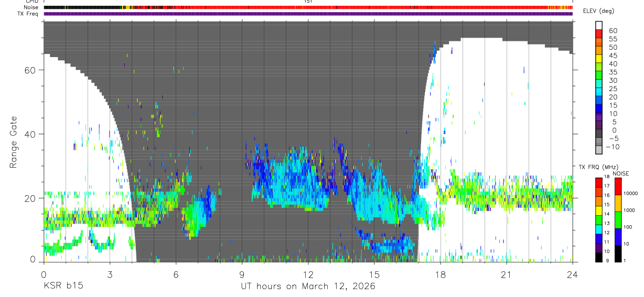Pick the orange noise swatch beside 1000
Screen dimensions: 644x297
[618, 203]
